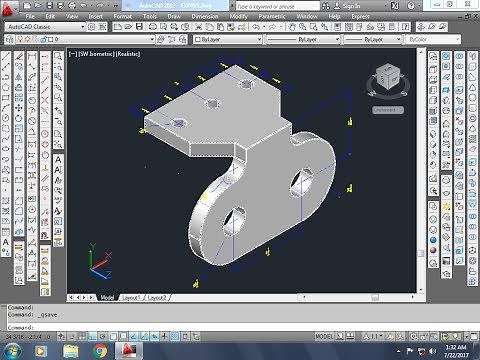
Task: Click the Workspace Settings gear icon
Action: (x=91, y=27)
